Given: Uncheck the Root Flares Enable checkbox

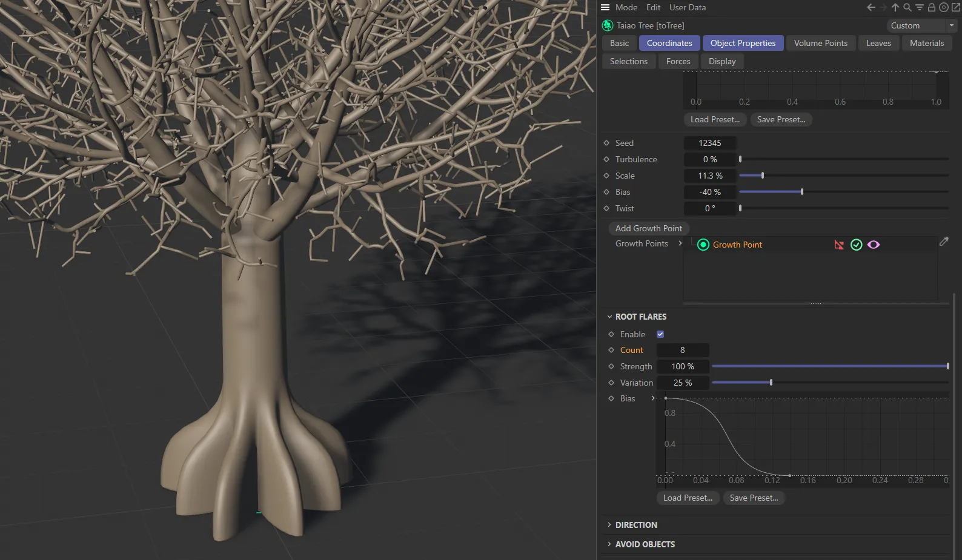Looking at the screenshot, I should point(660,334).
